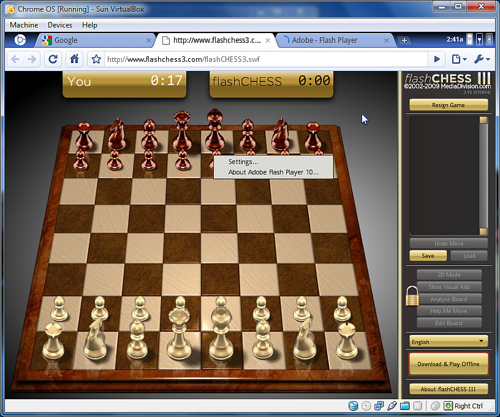500x417 pixels.
Task: Click the VirtualBox hard disk status icon
Action: click(x=353, y=406)
